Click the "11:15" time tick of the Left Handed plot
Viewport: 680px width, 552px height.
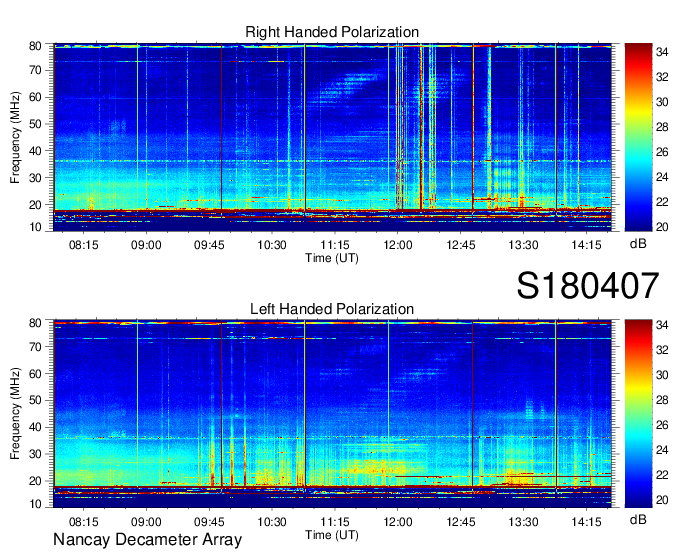pyautogui.click(x=335, y=521)
